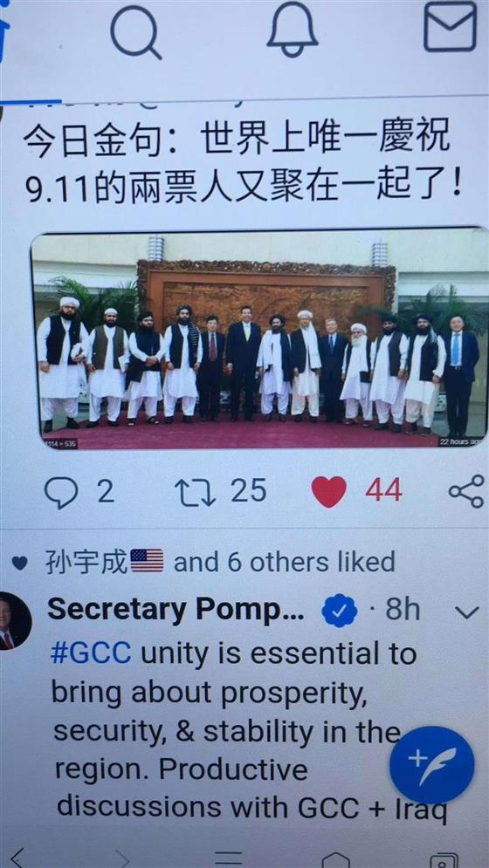The image size is (489, 868).
Task: View the retweet count 25
Action: pyautogui.click(x=248, y=490)
